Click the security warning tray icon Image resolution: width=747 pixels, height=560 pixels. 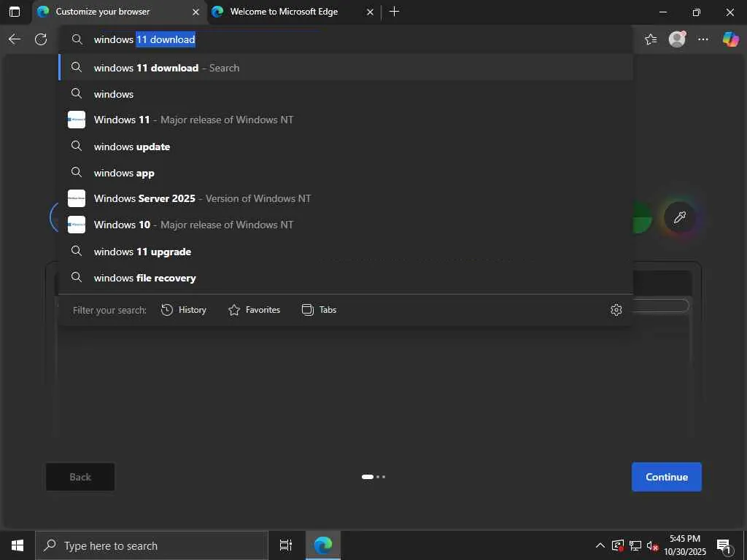[618, 545]
